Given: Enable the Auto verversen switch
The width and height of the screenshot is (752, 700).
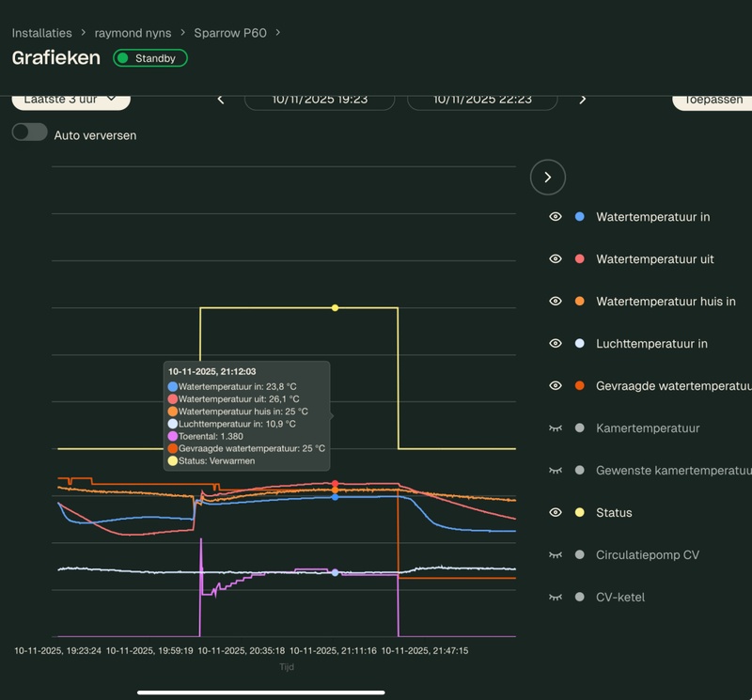Looking at the screenshot, I should click(30, 132).
